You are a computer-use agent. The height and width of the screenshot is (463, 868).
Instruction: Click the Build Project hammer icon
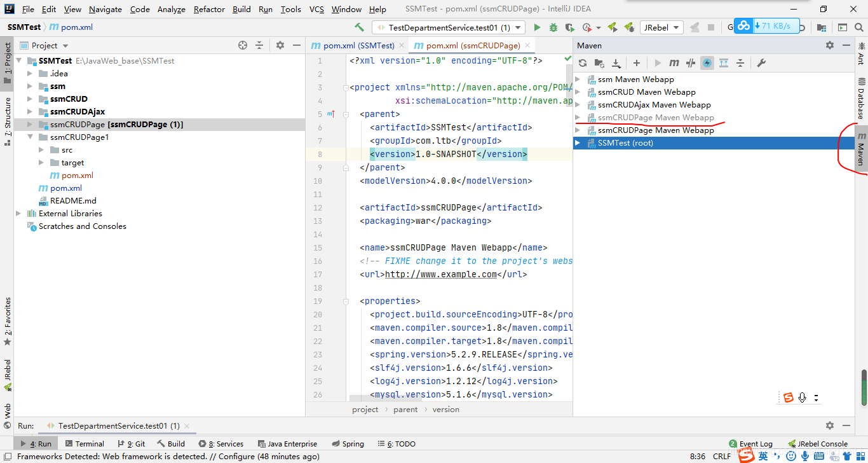tap(360, 27)
